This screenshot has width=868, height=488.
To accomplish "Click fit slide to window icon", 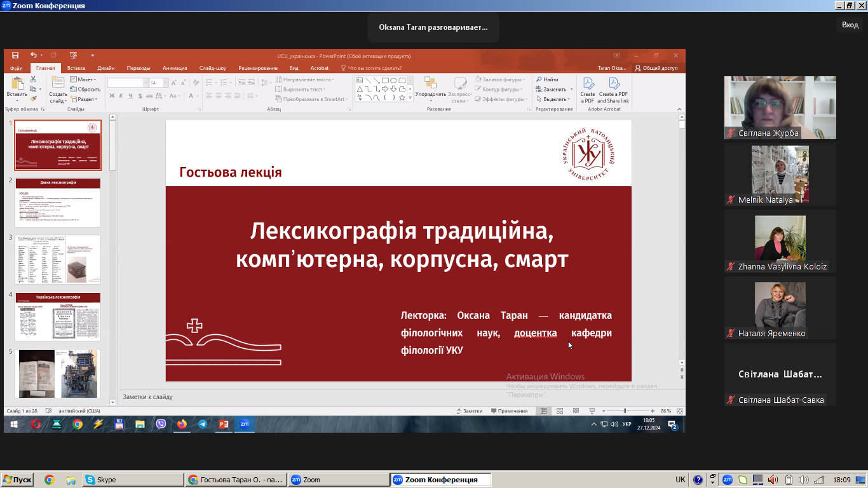I will (x=680, y=411).
